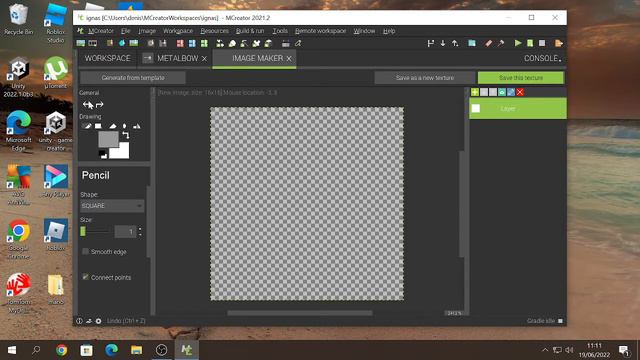Delete layer with the red X icon

pyautogui.click(x=520, y=92)
